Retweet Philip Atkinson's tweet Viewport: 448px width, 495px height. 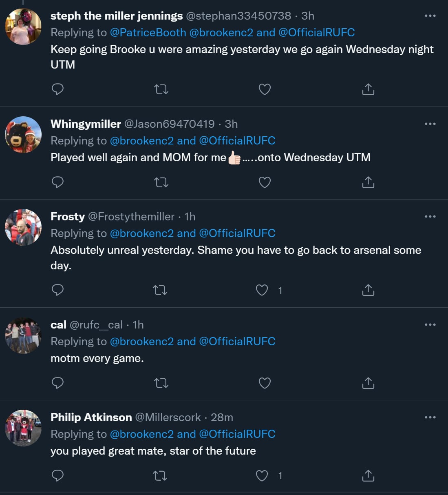pyautogui.click(x=160, y=475)
